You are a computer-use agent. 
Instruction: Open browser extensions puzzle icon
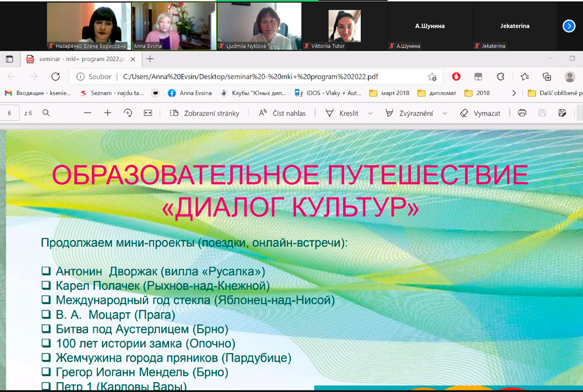point(500,76)
